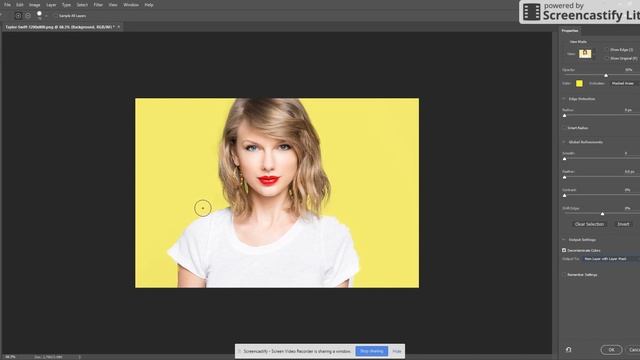Open the Help menu
The width and height of the screenshot is (640, 360).
click(x=149, y=5)
